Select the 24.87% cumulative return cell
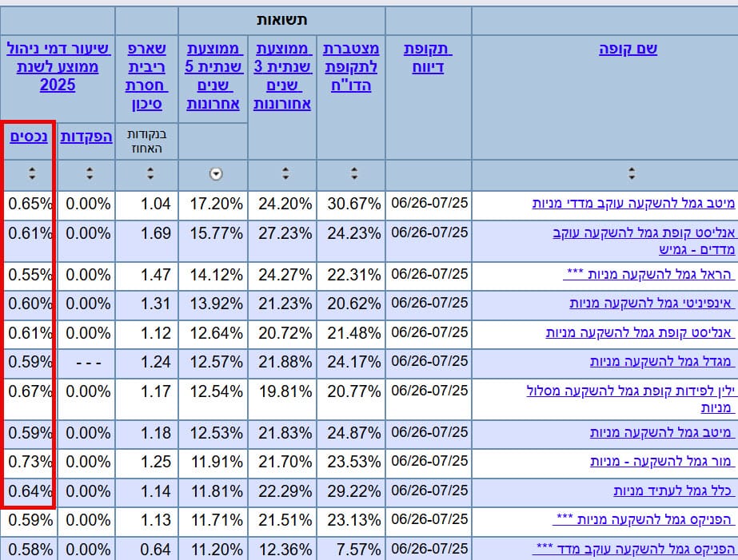Viewport: 738px width, 560px height. point(351,434)
